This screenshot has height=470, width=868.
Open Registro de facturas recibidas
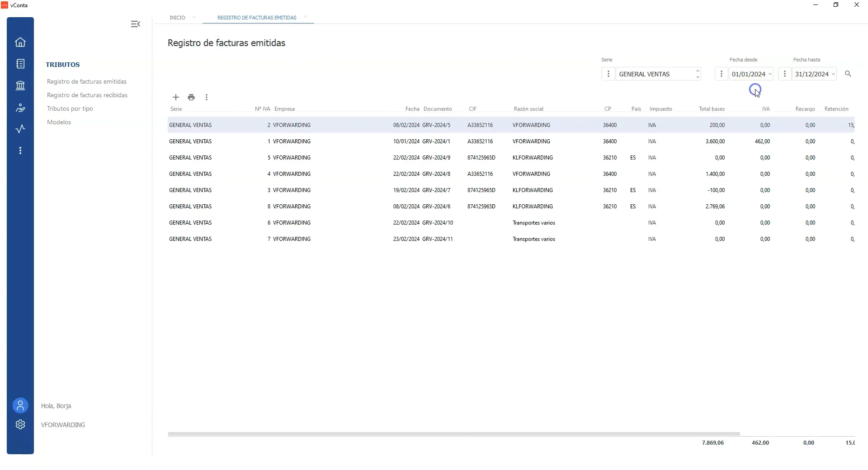point(87,95)
